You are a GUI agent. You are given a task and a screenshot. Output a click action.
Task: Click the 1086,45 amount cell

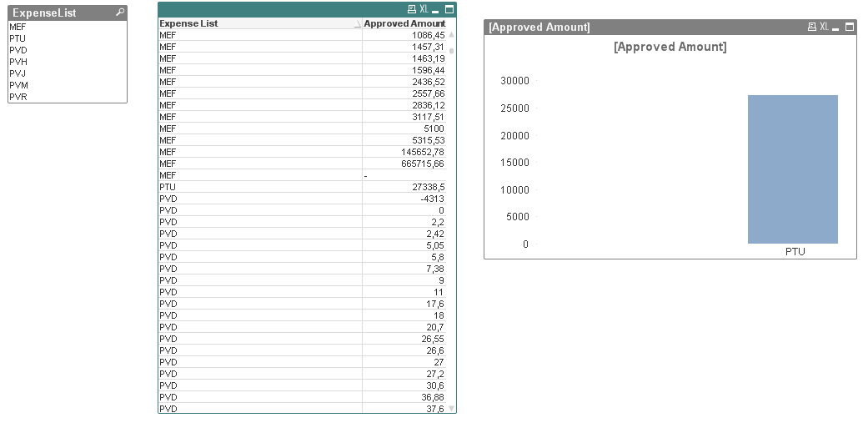click(404, 35)
